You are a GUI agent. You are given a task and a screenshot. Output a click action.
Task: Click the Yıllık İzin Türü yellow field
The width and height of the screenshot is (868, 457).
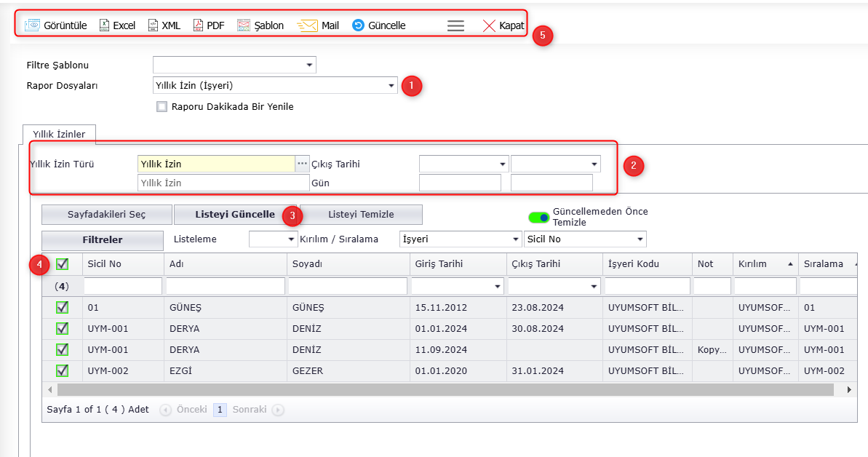pyautogui.click(x=216, y=164)
